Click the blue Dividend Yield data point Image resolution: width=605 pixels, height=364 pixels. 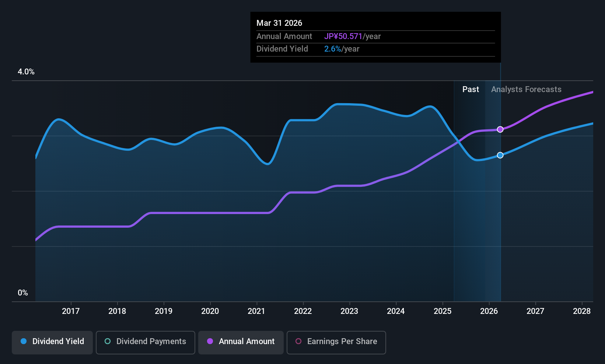[x=500, y=155]
